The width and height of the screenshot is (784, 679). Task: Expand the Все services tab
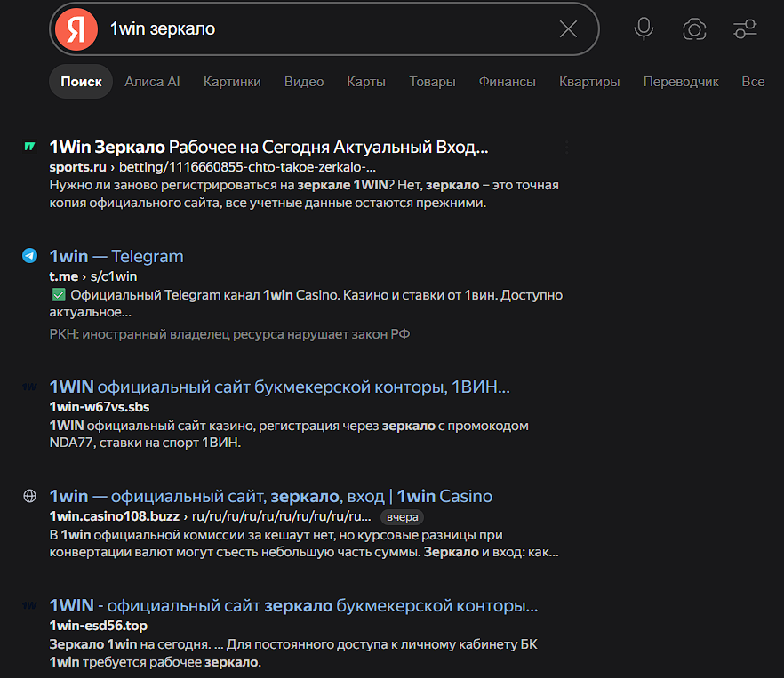point(753,82)
